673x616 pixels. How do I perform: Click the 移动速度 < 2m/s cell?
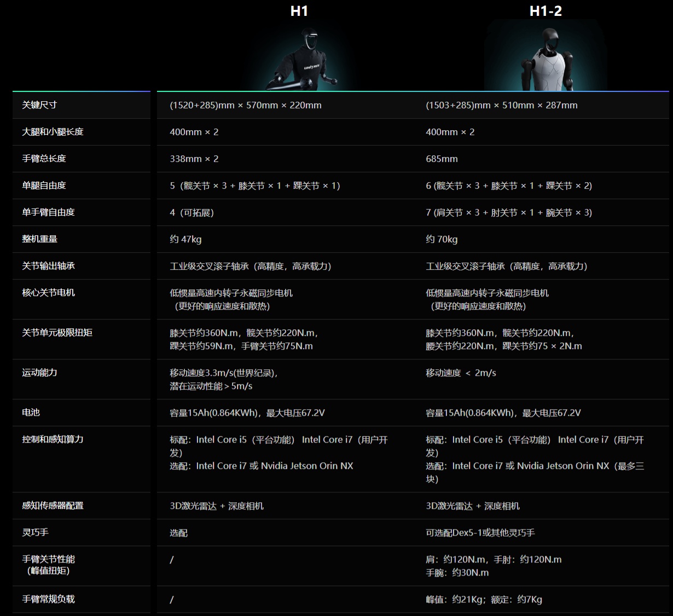(x=461, y=373)
